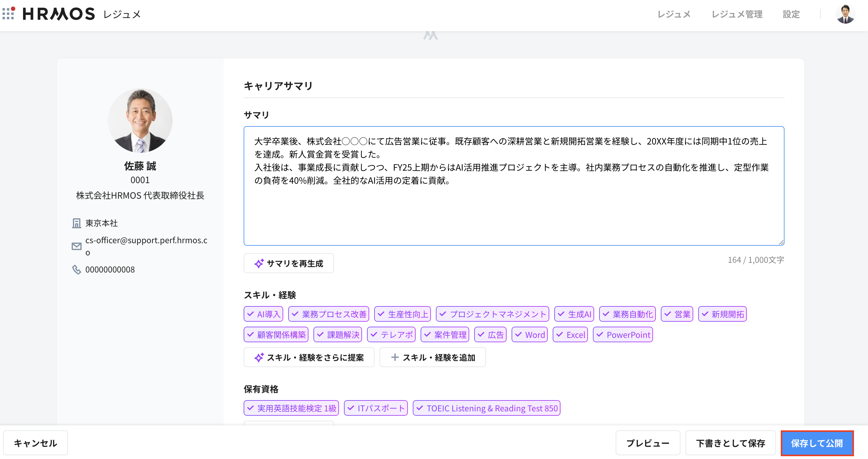Click the building icon beside 東京本社
The width and height of the screenshot is (868, 459).
77,223
